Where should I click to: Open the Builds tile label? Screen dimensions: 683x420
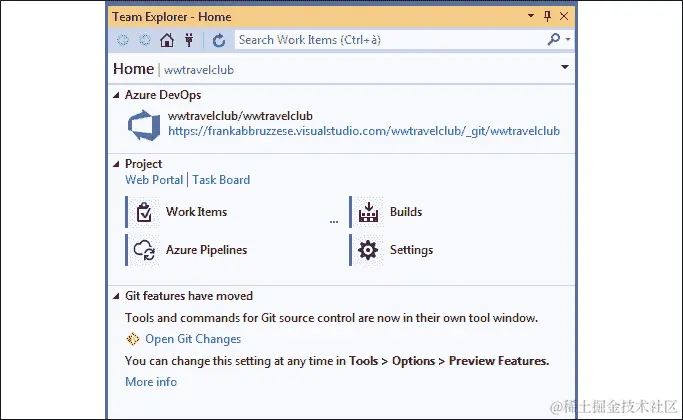tap(406, 212)
